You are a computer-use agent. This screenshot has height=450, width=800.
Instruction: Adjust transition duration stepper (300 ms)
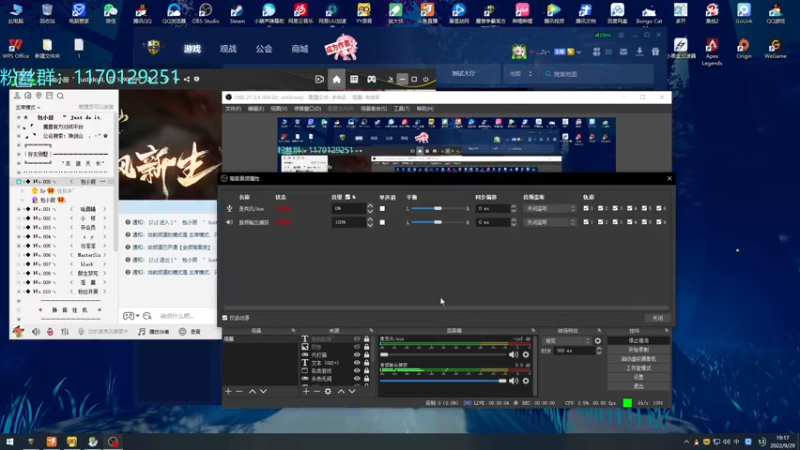pos(599,351)
